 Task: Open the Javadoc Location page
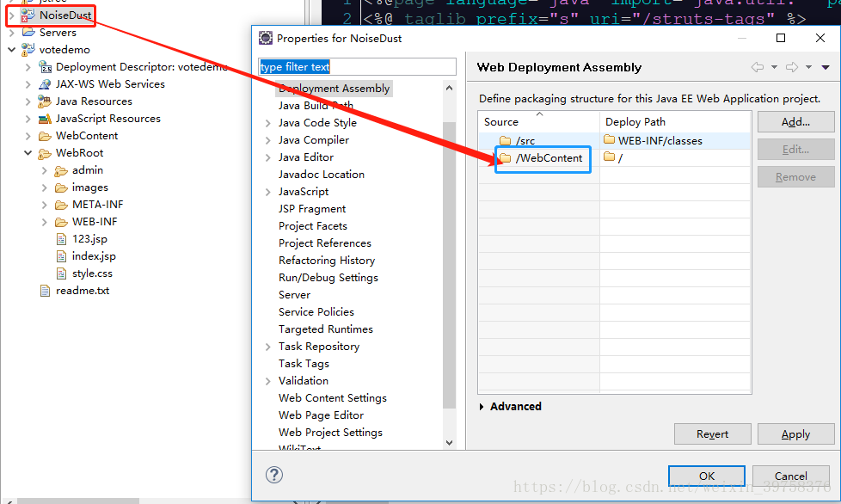322,175
